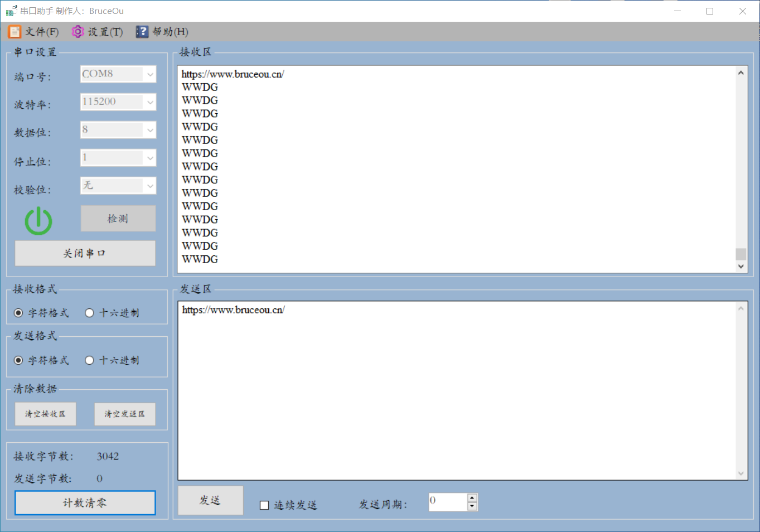Click the serial assistant app icon in title bar
760x532 pixels.
coord(11,11)
